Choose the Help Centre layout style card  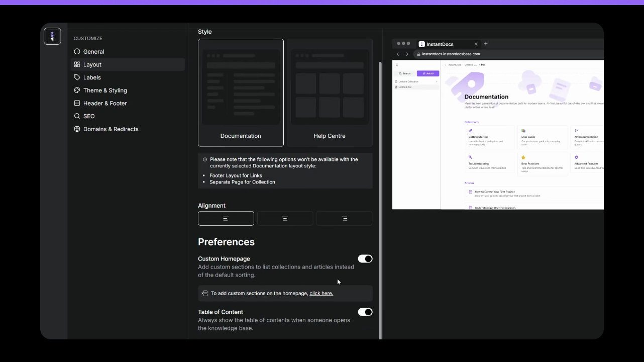point(330,93)
